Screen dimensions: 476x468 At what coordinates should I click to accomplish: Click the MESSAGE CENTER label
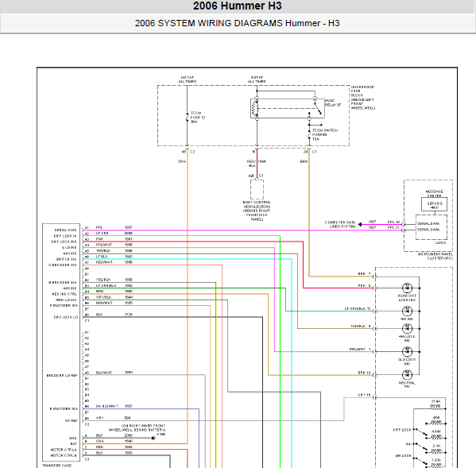pyautogui.click(x=434, y=194)
